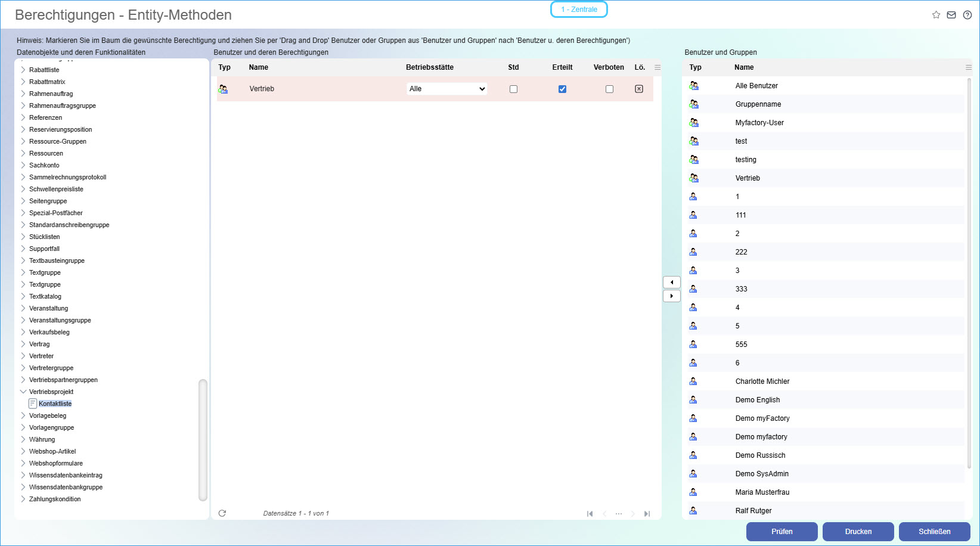Image resolution: width=980 pixels, height=546 pixels.
Task: Expand the Rahmenauftrag tree node
Action: [23, 94]
